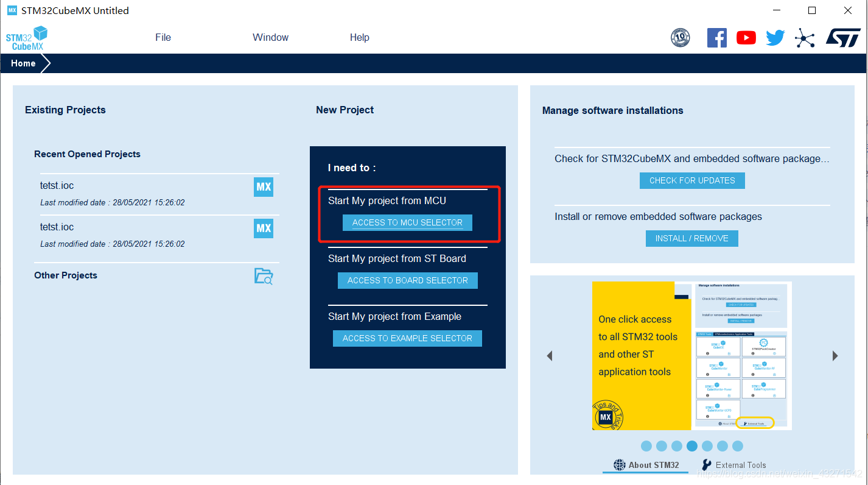Click the Manage software installations heading
Image resolution: width=868 pixels, height=485 pixels.
click(x=612, y=110)
